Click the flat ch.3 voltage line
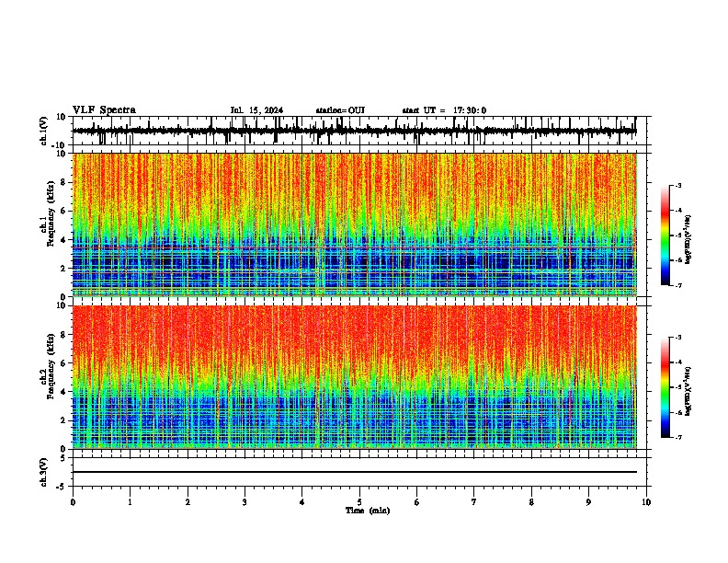 click(355, 472)
